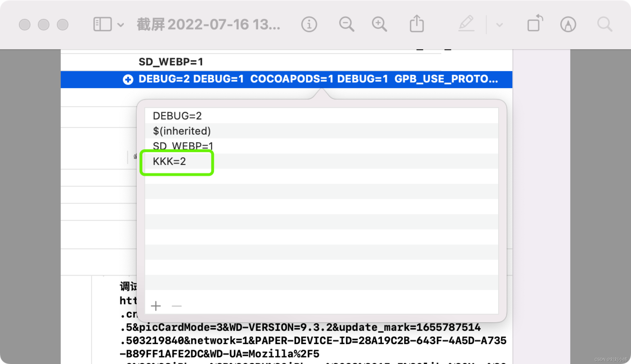The width and height of the screenshot is (631, 364).
Task: Click the plus circle on highlighted row
Action: click(x=128, y=79)
